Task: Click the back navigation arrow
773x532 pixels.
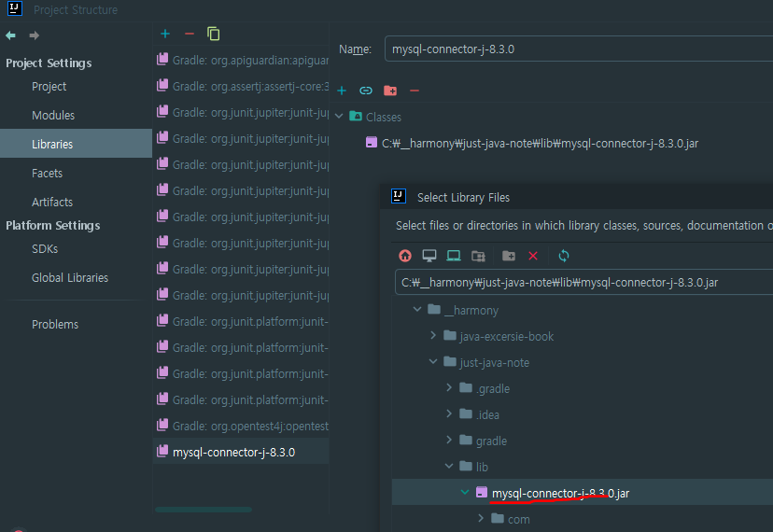Action: [x=11, y=35]
